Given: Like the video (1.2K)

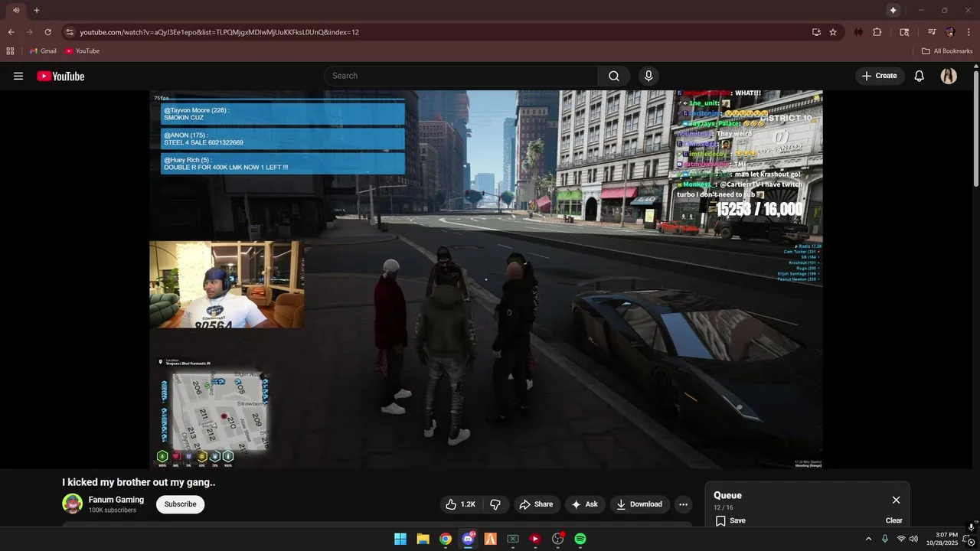Looking at the screenshot, I should (x=461, y=504).
